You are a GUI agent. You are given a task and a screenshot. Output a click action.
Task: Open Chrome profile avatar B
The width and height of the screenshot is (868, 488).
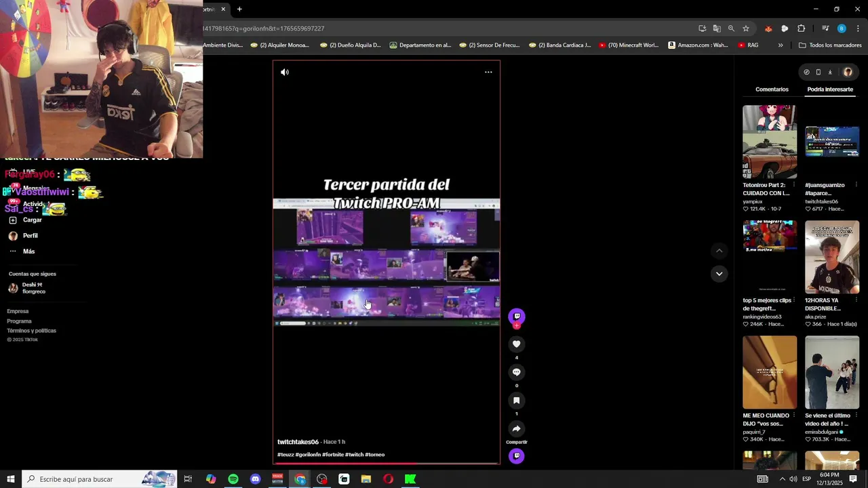[x=842, y=28]
